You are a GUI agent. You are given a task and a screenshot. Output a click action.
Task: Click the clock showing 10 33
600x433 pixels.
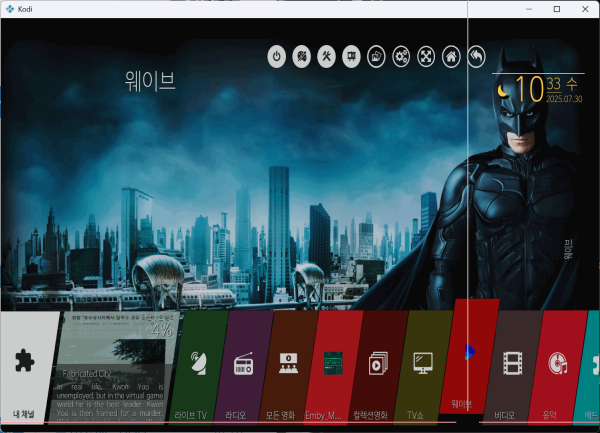(538, 88)
